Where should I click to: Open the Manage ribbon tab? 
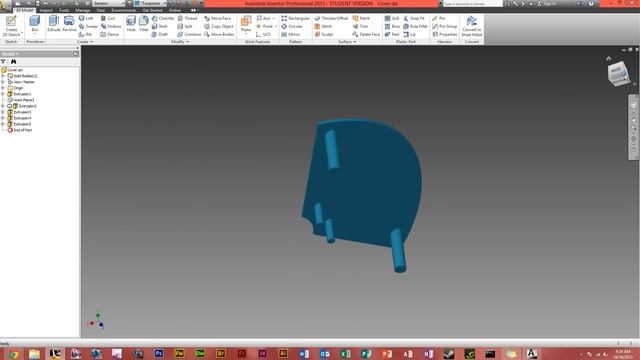(82, 10)
